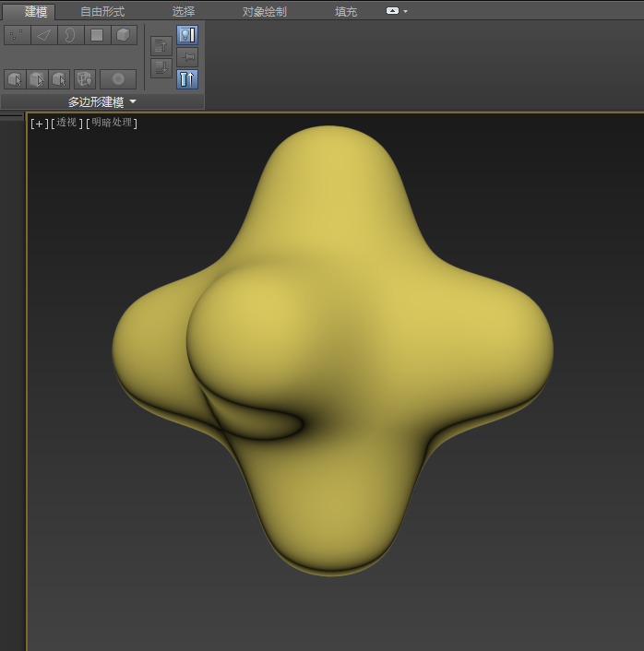644x651 pixels.
Task: Toggle the highlighted up-arrow stack button
Action: click(187, 79)
